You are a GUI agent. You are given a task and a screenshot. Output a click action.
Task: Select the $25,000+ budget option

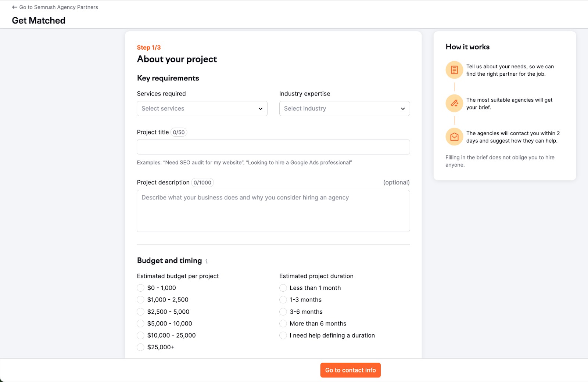click(140, 347)
